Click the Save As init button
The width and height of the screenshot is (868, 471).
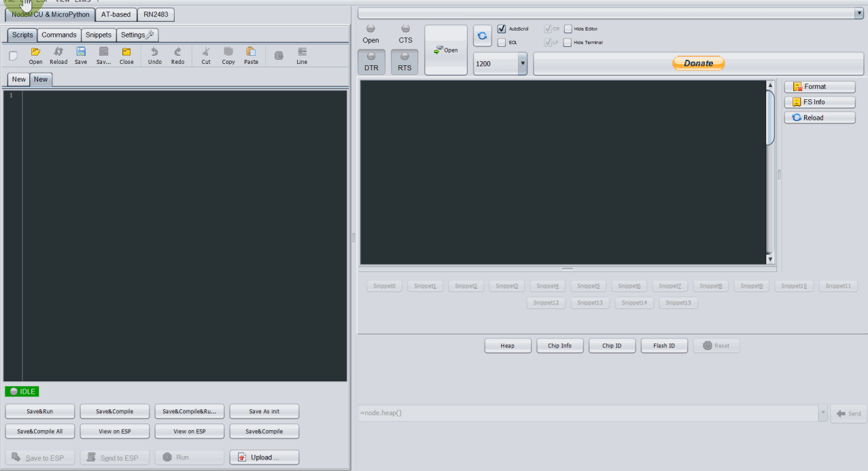[x=264, y=411]
